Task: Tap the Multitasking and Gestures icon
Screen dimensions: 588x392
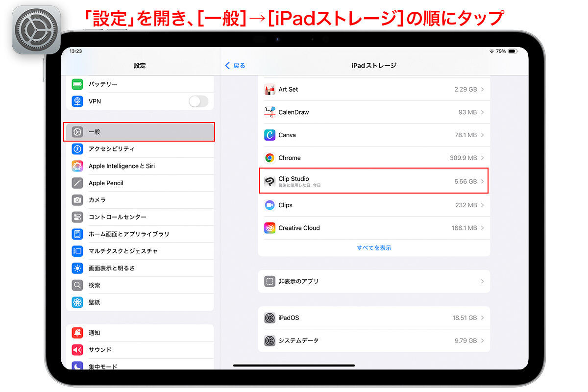Action: click(77, 251)
